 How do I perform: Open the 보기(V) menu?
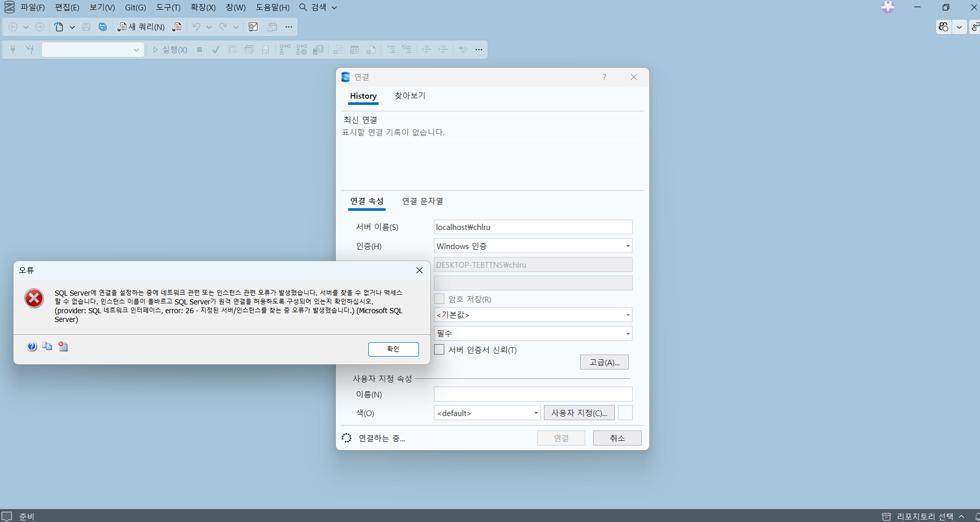(x=102, y=7)
